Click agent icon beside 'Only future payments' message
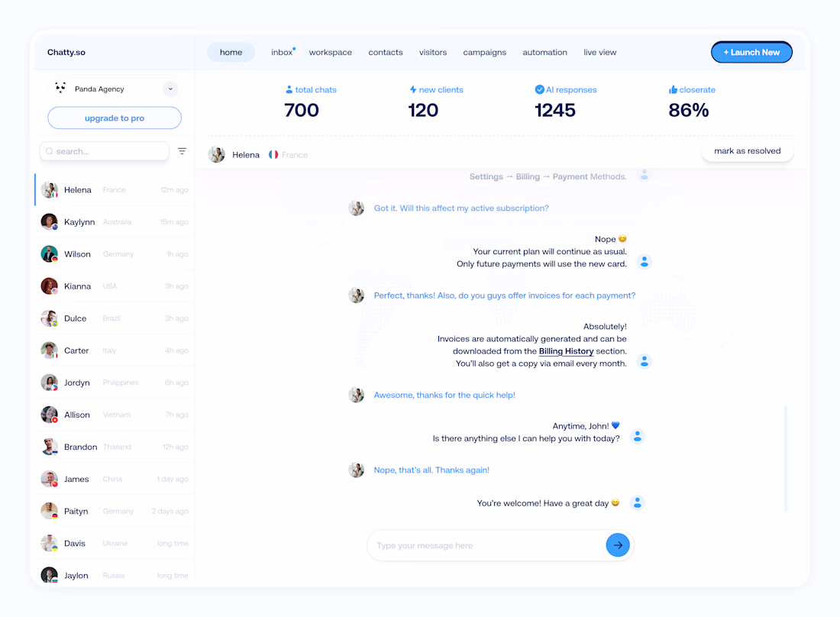 645,262
